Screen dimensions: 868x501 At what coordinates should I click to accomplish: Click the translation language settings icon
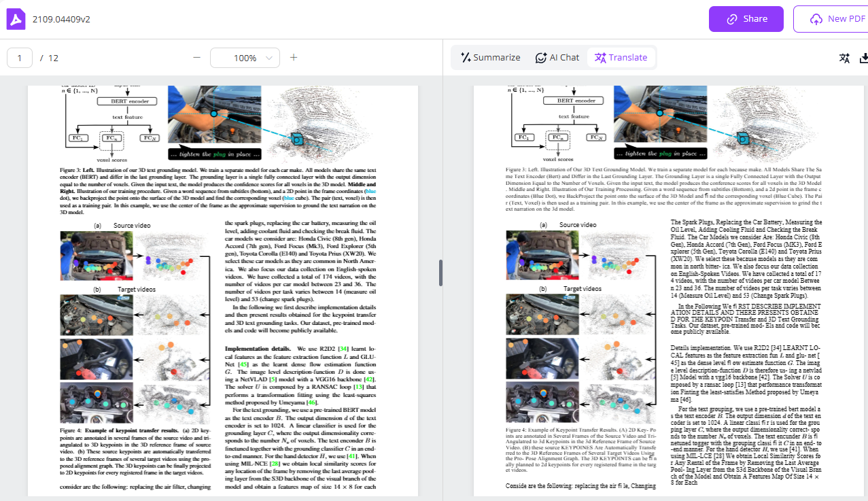[844, 58]
